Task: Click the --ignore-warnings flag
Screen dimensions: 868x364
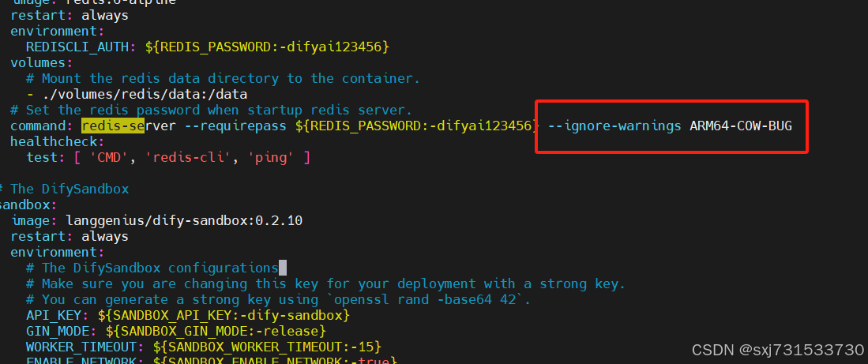Action: click(614, 126)
